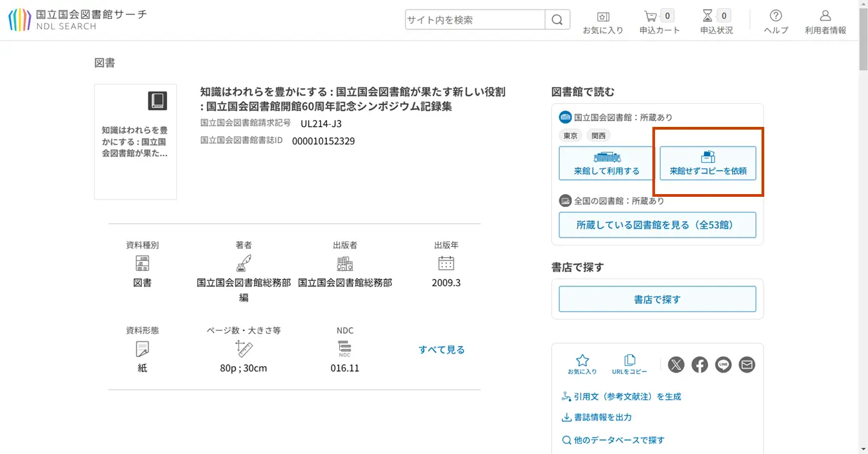The width and height of the screenshot is (868, 454).
Task: Click the 出版年 calendar icon
Action: click(446, 263)
